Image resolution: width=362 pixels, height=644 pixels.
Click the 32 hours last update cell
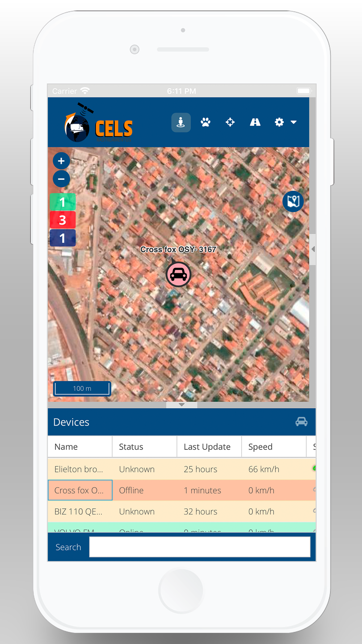tap(209, 511)
